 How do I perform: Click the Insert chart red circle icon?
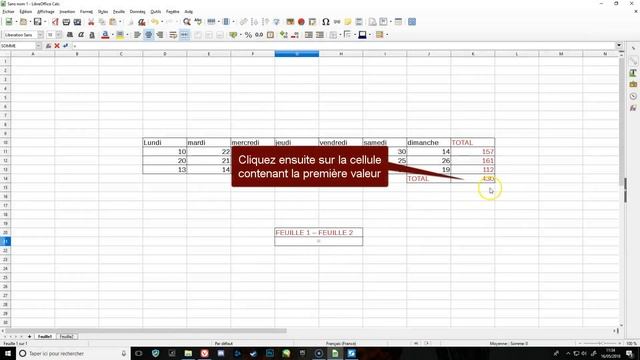(301, 22)
